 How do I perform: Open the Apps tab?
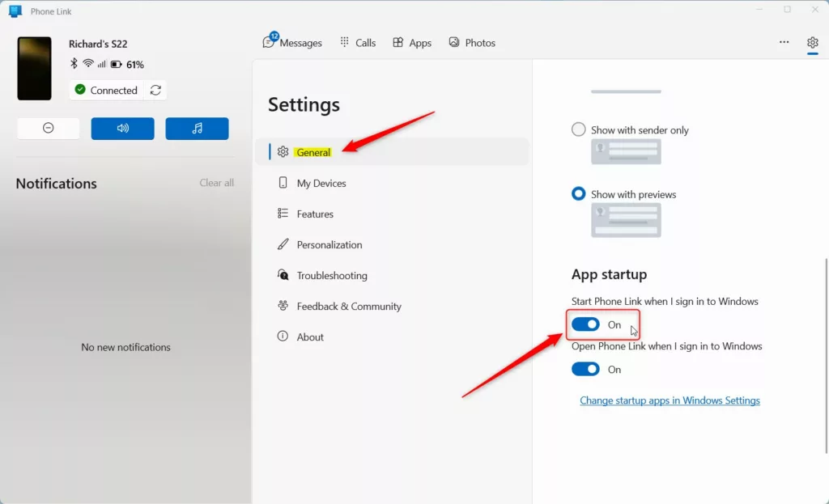pos(412,42)
